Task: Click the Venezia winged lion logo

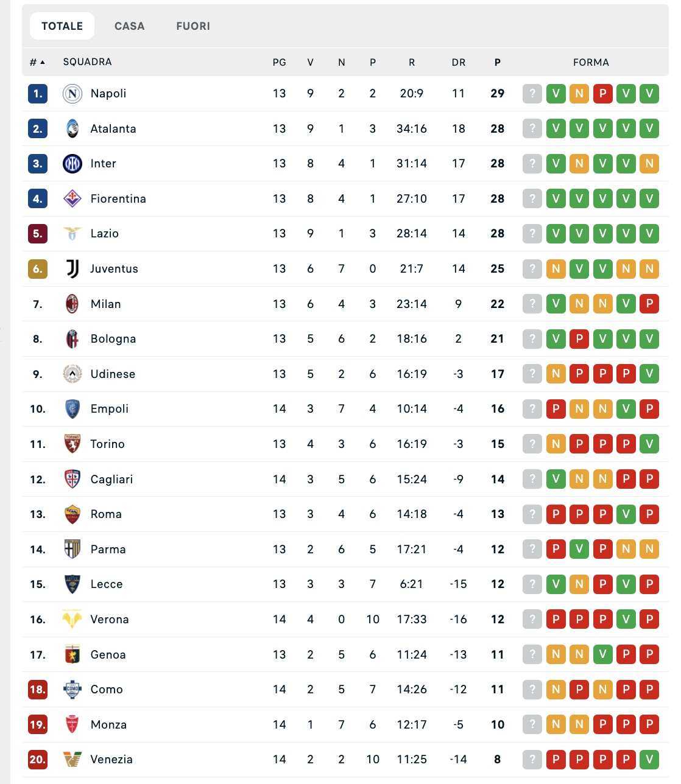Action: [x=72, y=759]
